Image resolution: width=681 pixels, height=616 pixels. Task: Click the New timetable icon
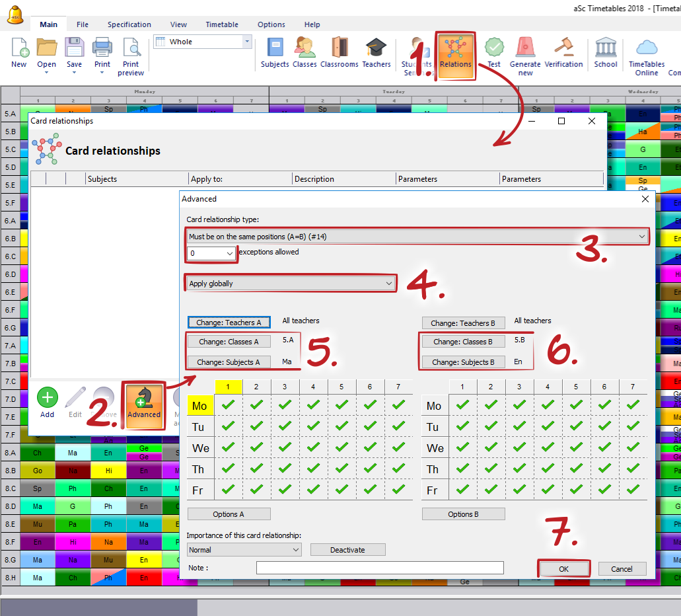point(19,49)
